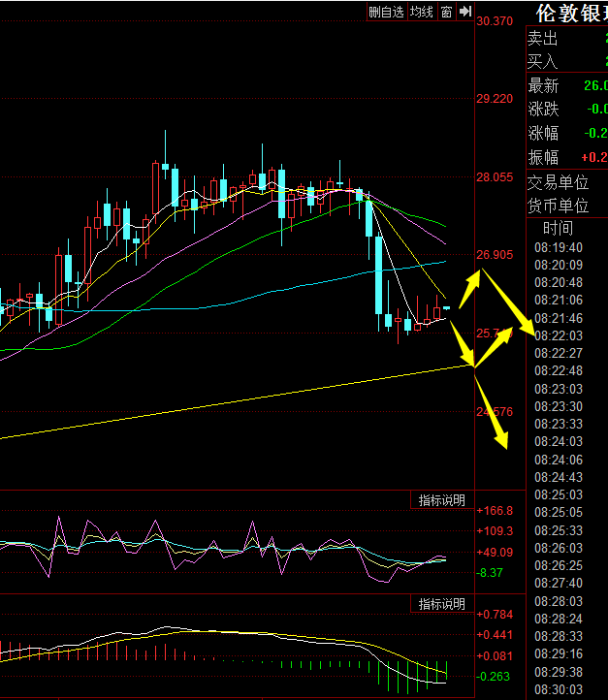Image resolution: width=608 pixels, height=700 pixels.
Task: Open 指标说明 for the +166.8 indicator panel
Action: (442, 500)
